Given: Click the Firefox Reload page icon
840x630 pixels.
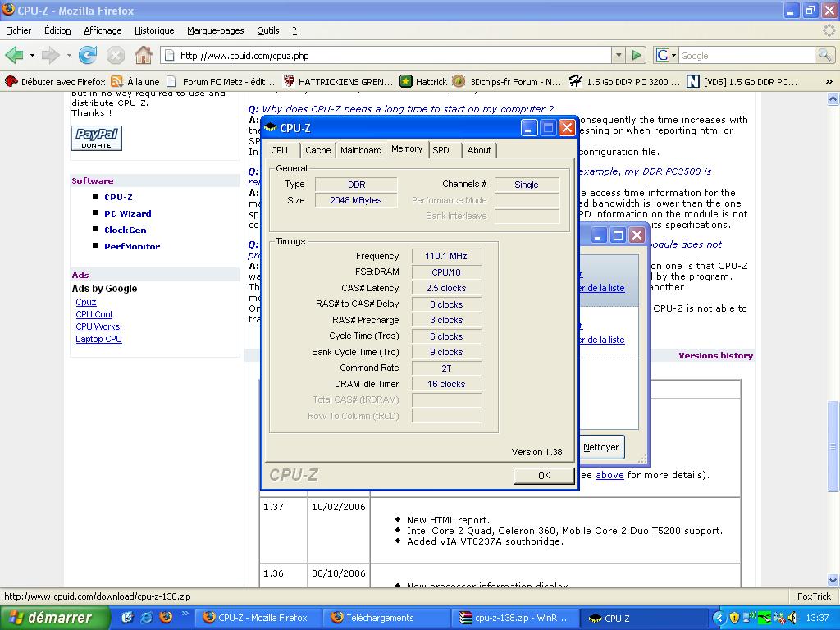Looking at the screenshot, I should pyautogui.click(x=88, y=55).
